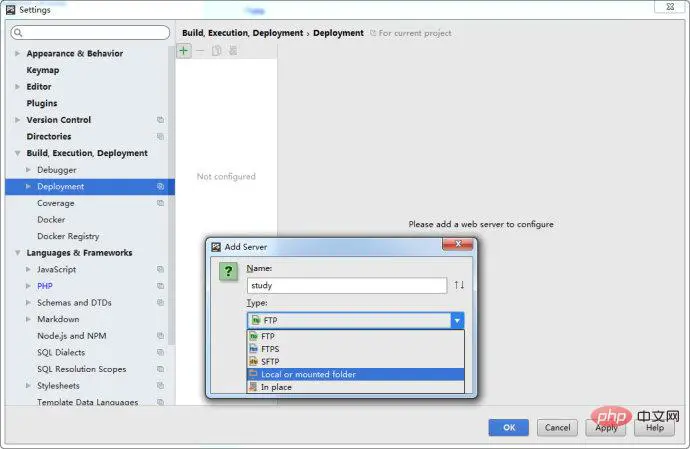690x449 pixels.
Task: Open the Docker Registry settings page
Action: (68, 236)
